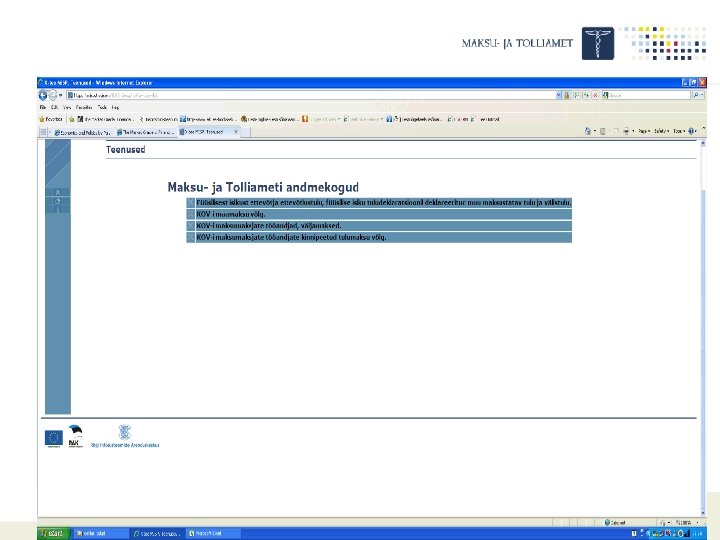Close the active X-tee Teenused tab
The width and height of the screenshot is (720, 540).
pos(236,132)
